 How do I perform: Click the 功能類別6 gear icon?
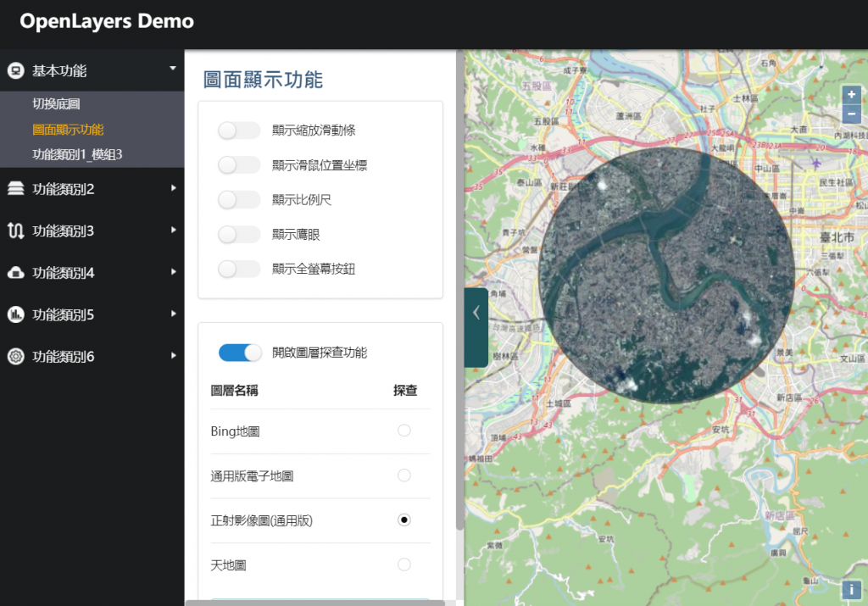[15, 357]
